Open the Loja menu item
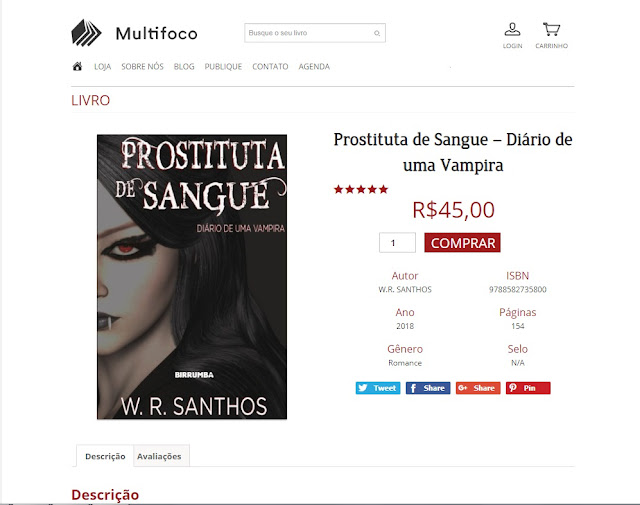 102,67
